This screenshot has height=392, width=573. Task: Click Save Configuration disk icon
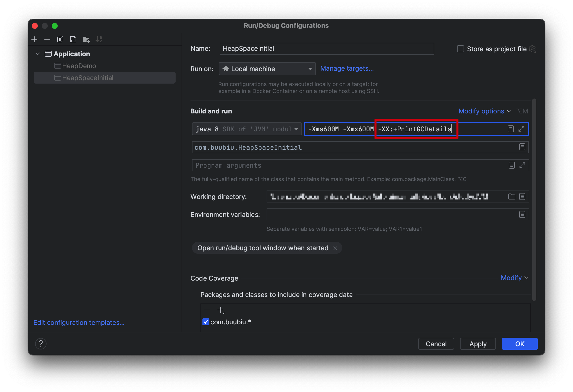(73, 39)
